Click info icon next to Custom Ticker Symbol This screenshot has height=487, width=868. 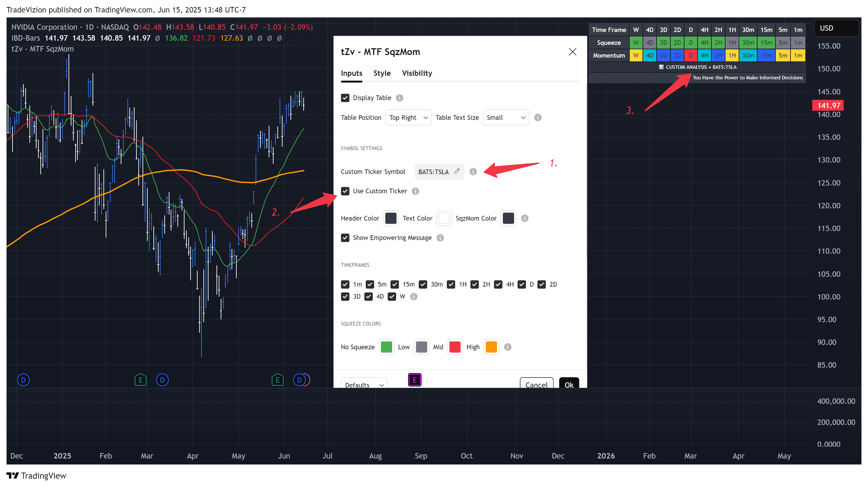(473, 172)
